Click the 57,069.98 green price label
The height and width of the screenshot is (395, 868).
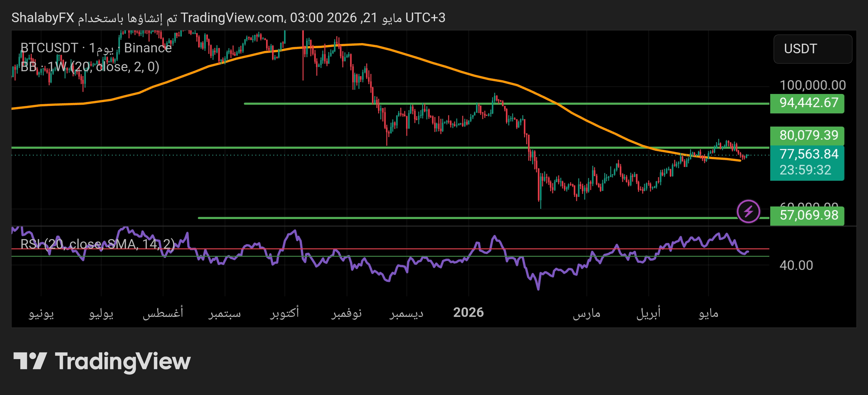click(x=807, y=215)
